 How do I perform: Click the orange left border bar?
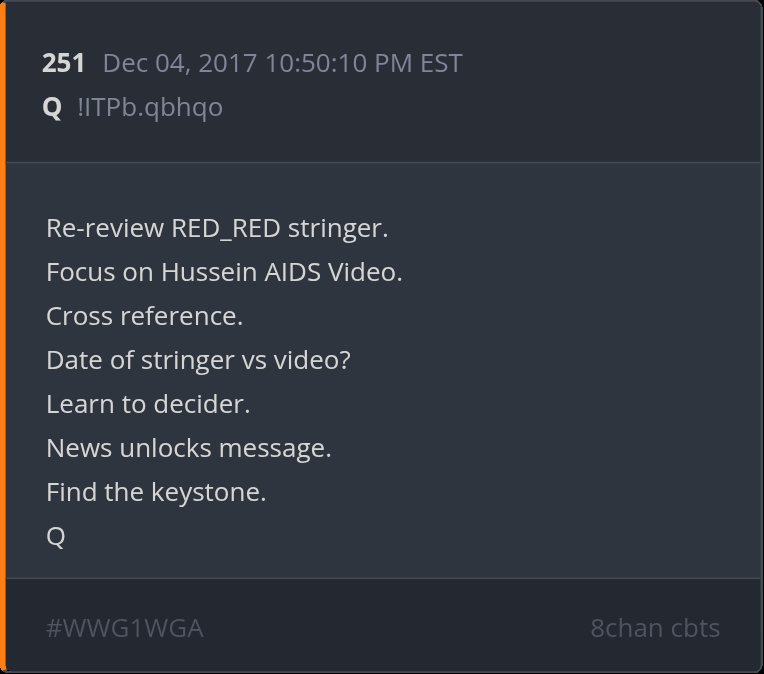2,337
